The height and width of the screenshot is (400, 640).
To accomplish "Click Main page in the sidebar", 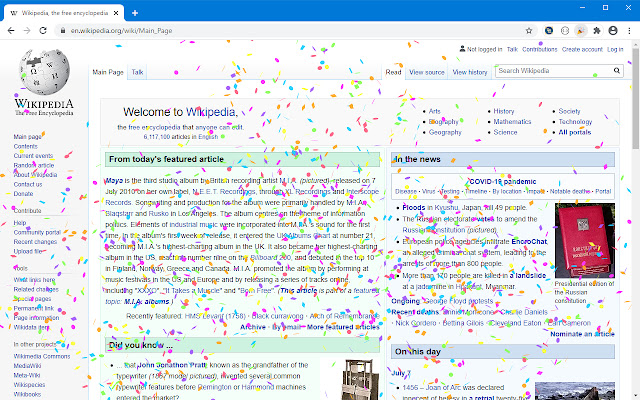I will pyautogui.click(x=27, y=137).
